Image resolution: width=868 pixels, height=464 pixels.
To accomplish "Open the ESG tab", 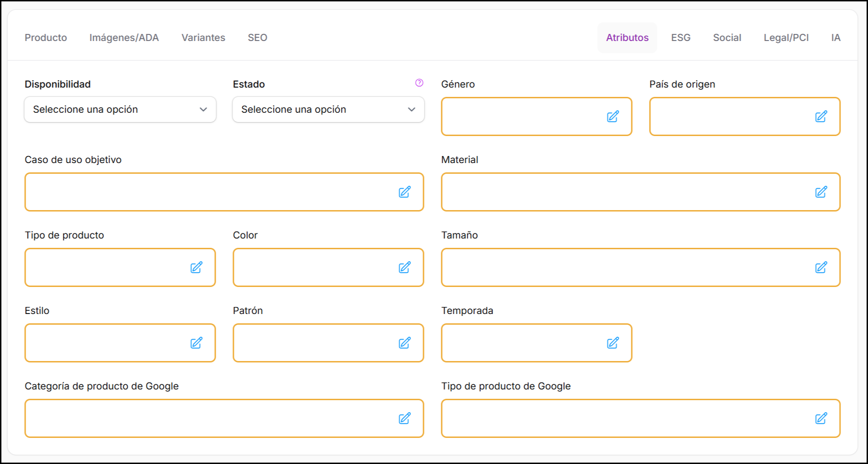I will pyautogui.click(x=680, y=38).
